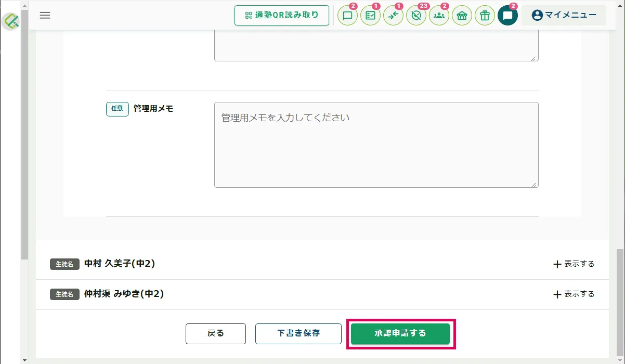Open the マイメニュー user menu
This screenshot has height=364, width=625.
coord(564,15)
